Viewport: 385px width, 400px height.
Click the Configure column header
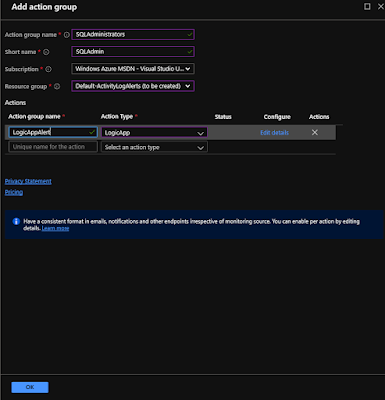click(x=277, y=117)
